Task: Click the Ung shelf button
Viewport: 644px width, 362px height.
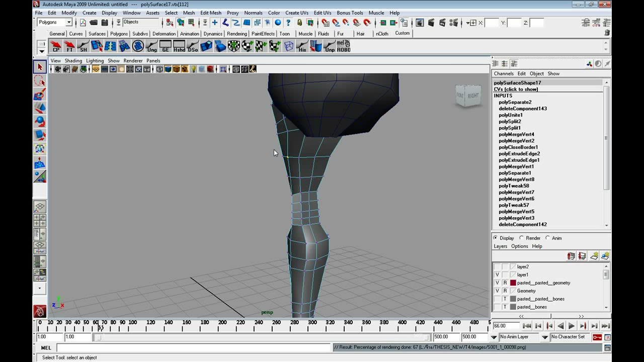Action: pos(151,46)
